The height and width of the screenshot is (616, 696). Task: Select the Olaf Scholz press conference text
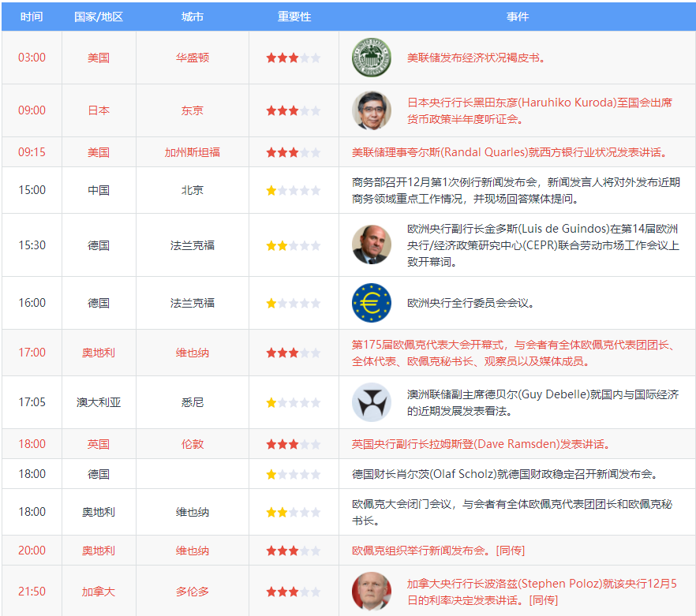pos(505,475)
